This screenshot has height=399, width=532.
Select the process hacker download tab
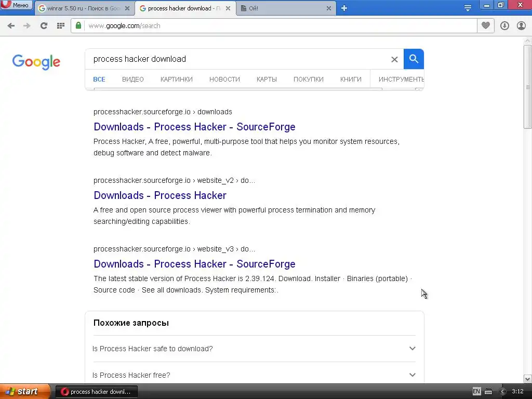coord(185,8)
